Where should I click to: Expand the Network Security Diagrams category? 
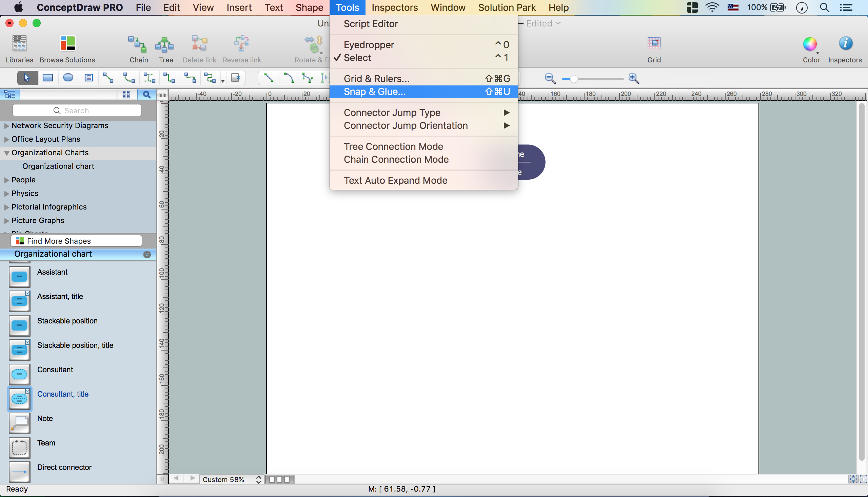pos(6,126)
